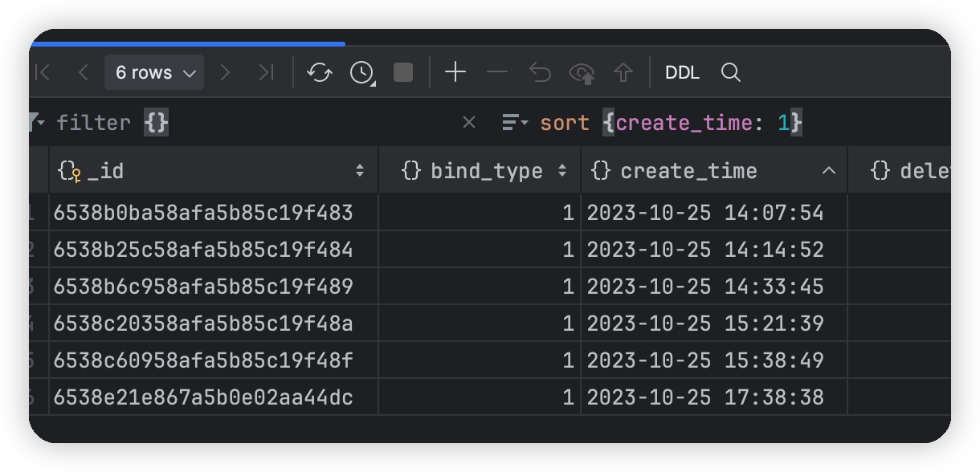
Task: Select _id cell 6538b0ba58afa5b85c19f483
Action: pyautogui.click(x=214, y=213)
